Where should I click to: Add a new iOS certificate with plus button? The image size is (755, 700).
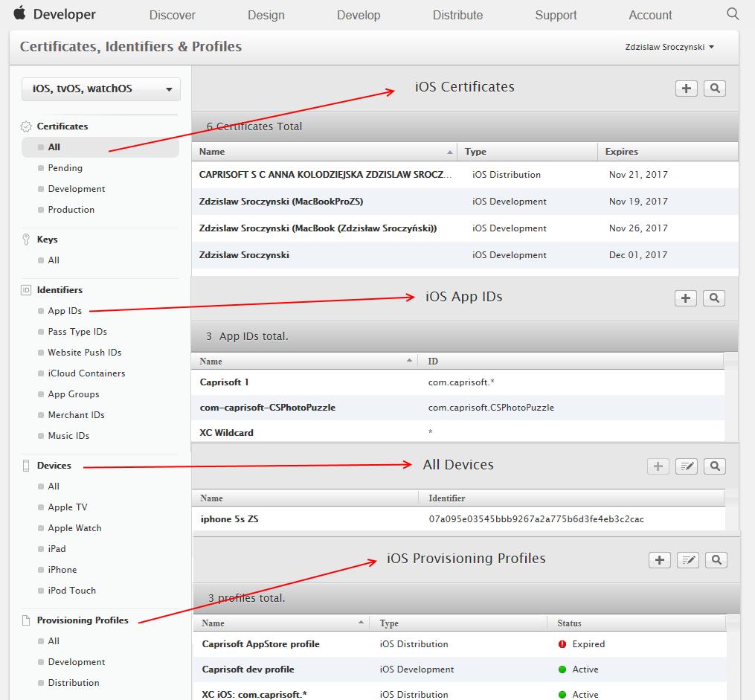686,89
